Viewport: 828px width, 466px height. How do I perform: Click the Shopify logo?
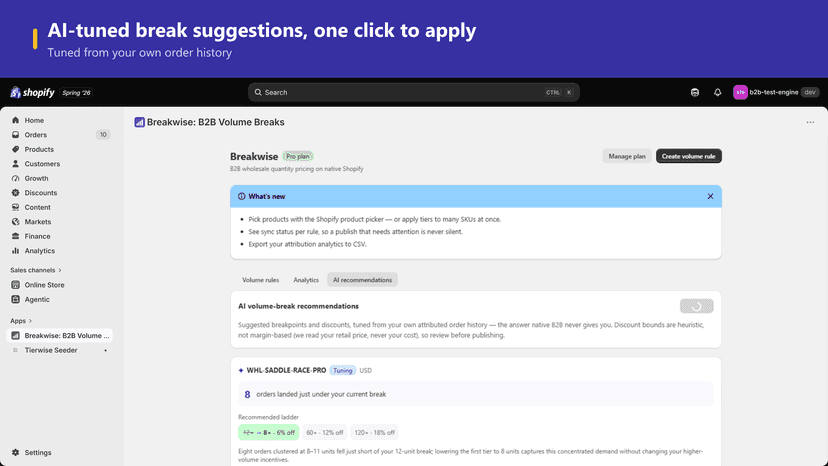point(32,92)
